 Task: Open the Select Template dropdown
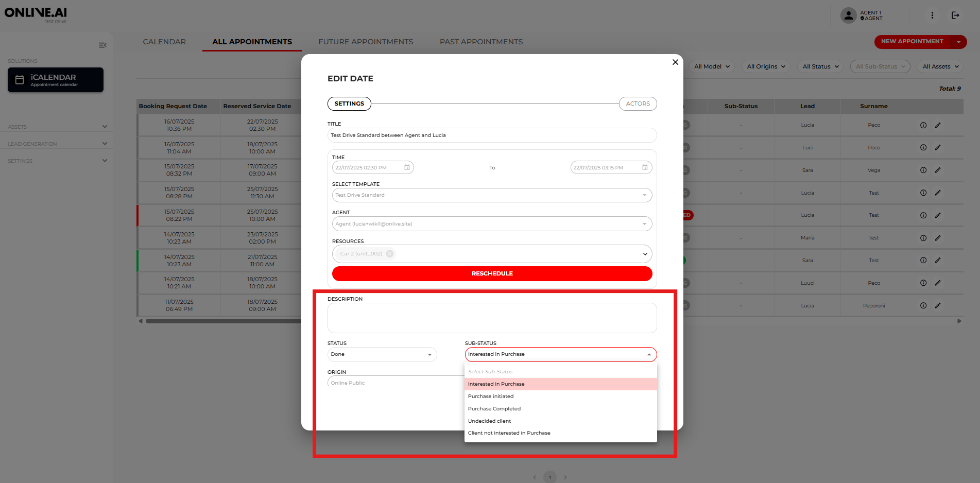point(491,195)
